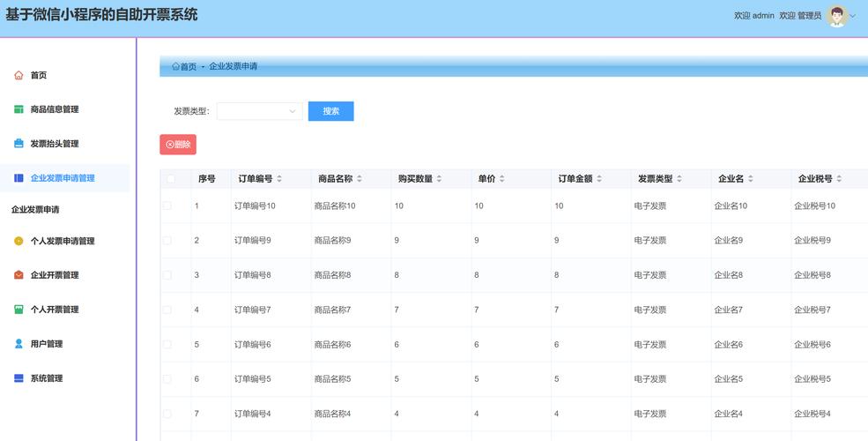Select 企业发票申请 submenu item
The width and height of the screenshot is (868, 441).
coord(35,209)
